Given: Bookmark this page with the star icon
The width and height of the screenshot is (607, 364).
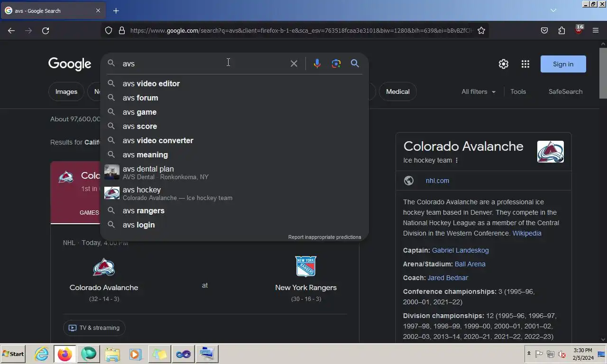Looking at the screenshot, I should 481,30.
